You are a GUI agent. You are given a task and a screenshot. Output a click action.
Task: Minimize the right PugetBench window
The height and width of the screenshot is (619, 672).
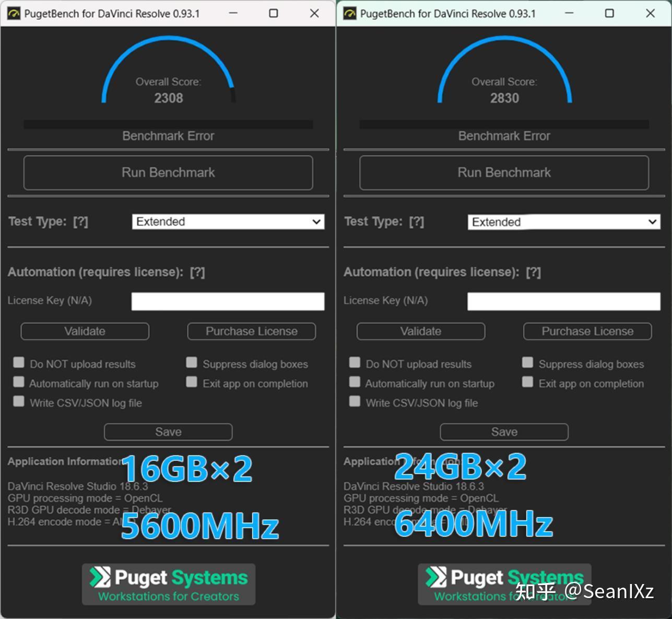coord(569,13)
